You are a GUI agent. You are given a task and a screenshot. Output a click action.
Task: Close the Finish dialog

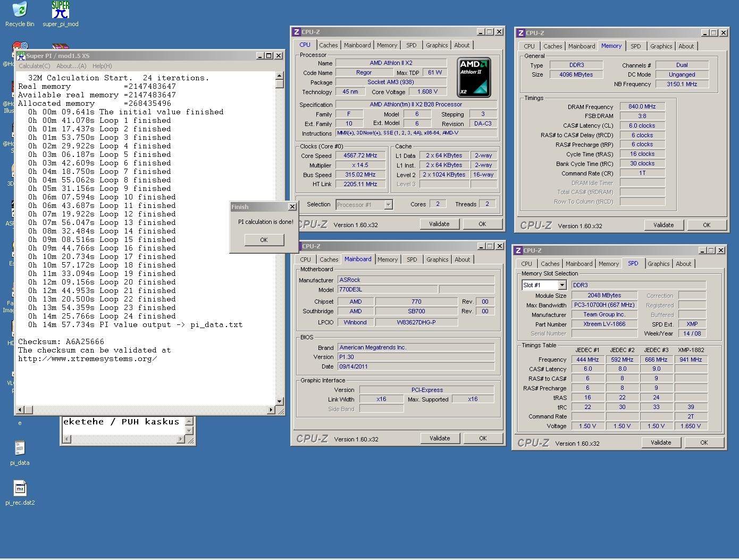pos(292,207)
